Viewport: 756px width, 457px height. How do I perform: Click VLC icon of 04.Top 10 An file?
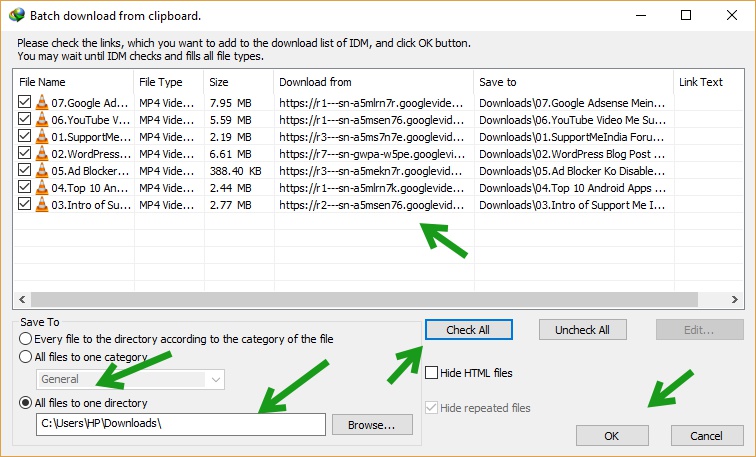[x=42, y=187]
